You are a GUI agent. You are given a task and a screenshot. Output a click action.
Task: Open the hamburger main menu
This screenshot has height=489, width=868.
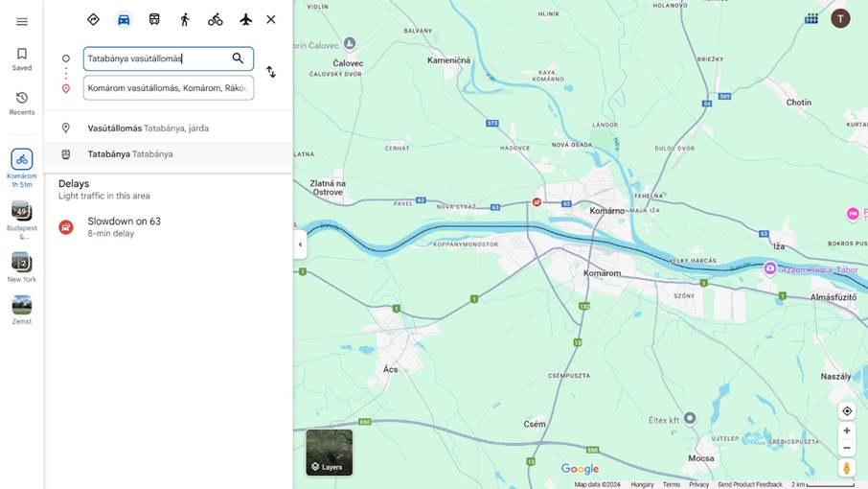tap(22, 21)
